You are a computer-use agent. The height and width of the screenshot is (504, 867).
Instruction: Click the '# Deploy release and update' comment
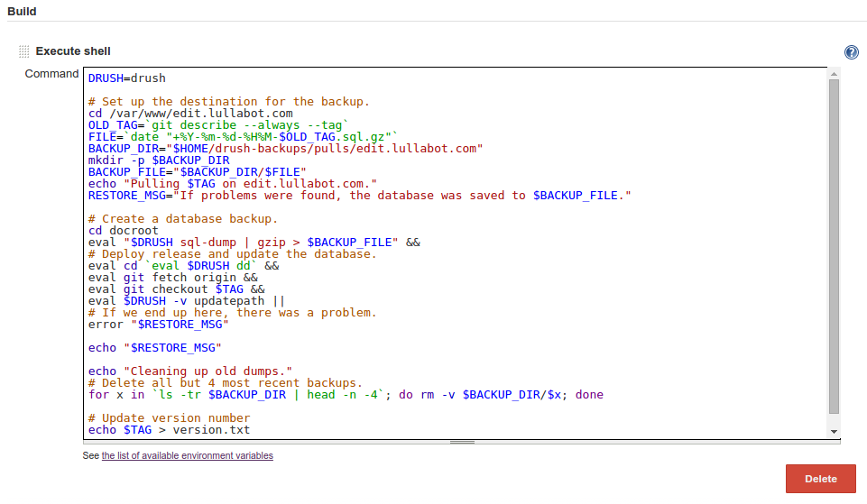(232, 253)
